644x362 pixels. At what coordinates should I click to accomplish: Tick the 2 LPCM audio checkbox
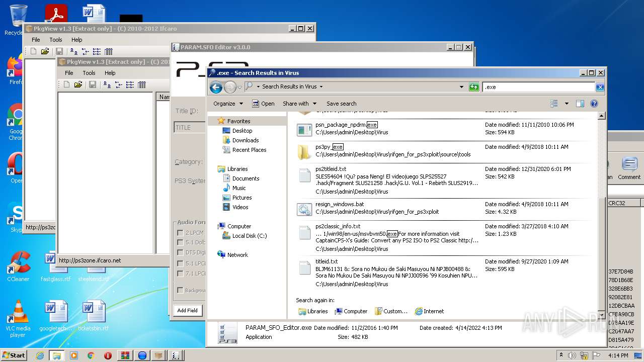[x=180, y=233]
